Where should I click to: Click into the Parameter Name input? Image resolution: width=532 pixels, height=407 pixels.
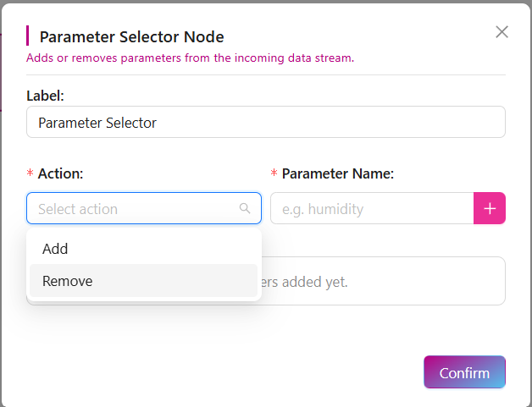(371, 208)
